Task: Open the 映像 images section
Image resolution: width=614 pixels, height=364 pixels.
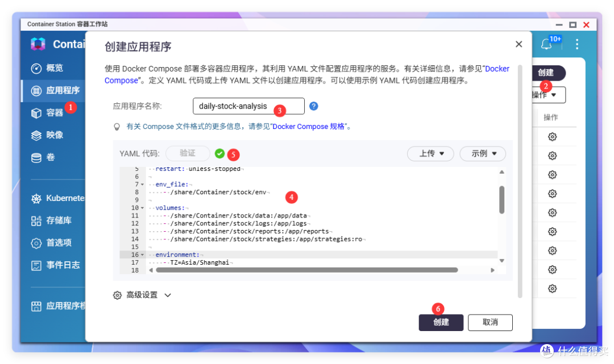Action: (54, 135)
